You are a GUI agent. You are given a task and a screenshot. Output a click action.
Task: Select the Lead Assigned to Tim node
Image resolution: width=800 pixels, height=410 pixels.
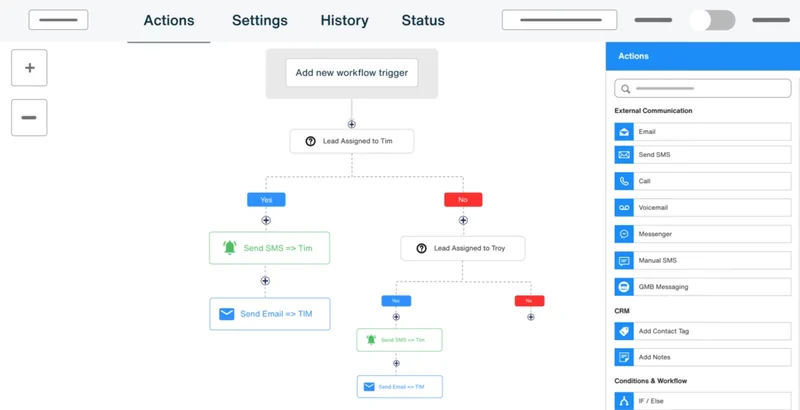351,141
